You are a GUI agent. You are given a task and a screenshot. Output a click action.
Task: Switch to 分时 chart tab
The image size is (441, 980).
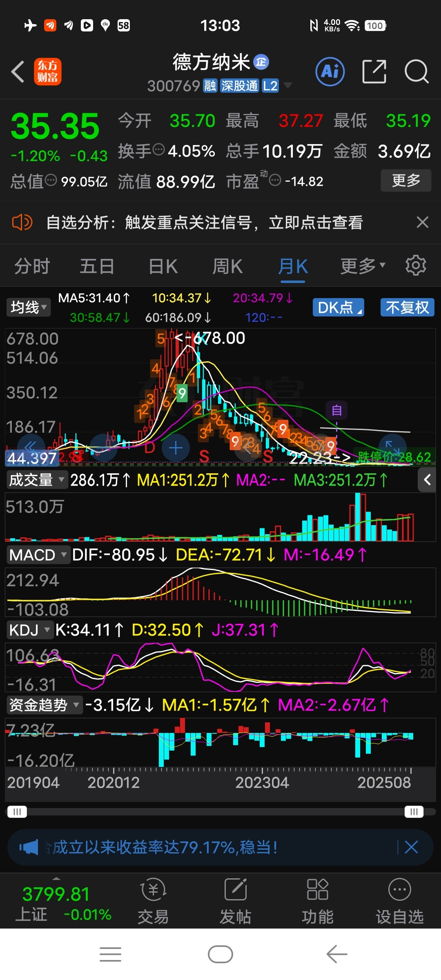point(32,266)
